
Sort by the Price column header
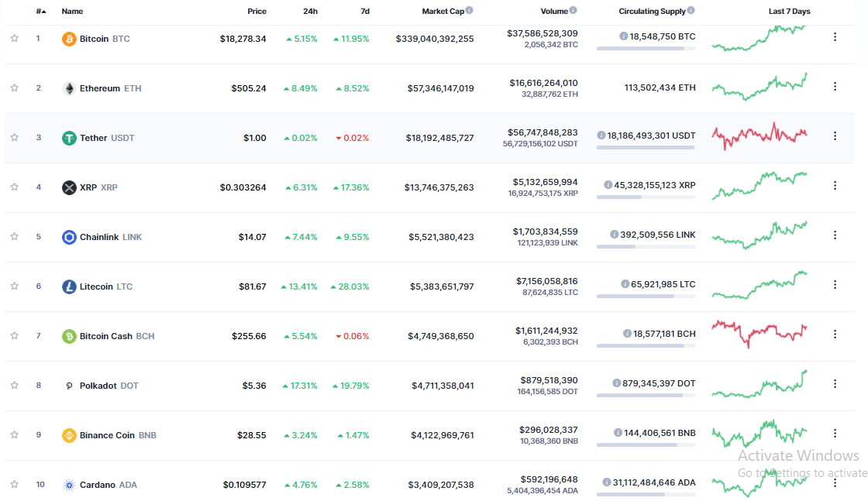[257, 11]
